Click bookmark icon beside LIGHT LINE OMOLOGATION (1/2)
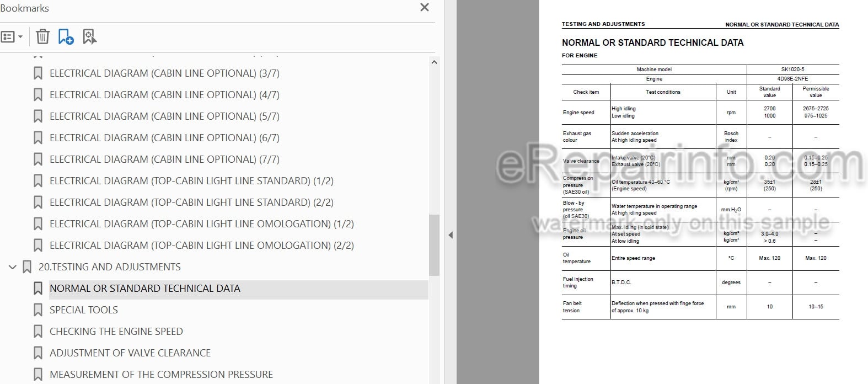This screenshot has width=868, height=384. point(38,224)
